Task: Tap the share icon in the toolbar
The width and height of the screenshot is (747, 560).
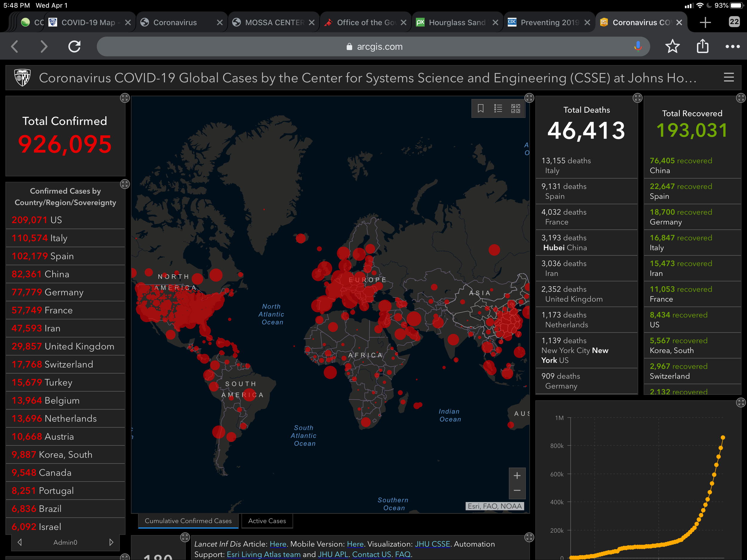Action: (702, 47)
